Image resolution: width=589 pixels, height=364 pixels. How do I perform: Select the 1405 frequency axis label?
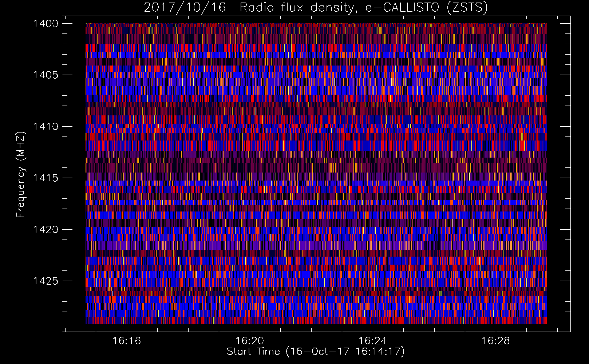(x=46, y=75)
